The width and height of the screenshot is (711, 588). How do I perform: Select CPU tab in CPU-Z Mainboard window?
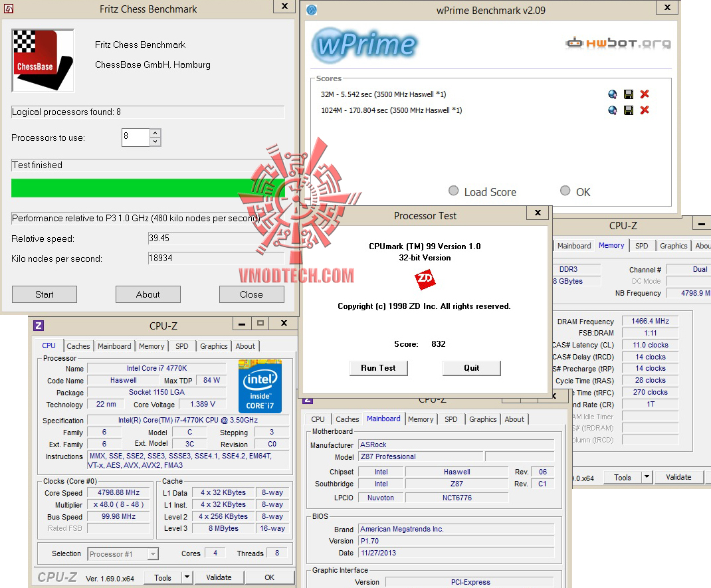(318, 419)
